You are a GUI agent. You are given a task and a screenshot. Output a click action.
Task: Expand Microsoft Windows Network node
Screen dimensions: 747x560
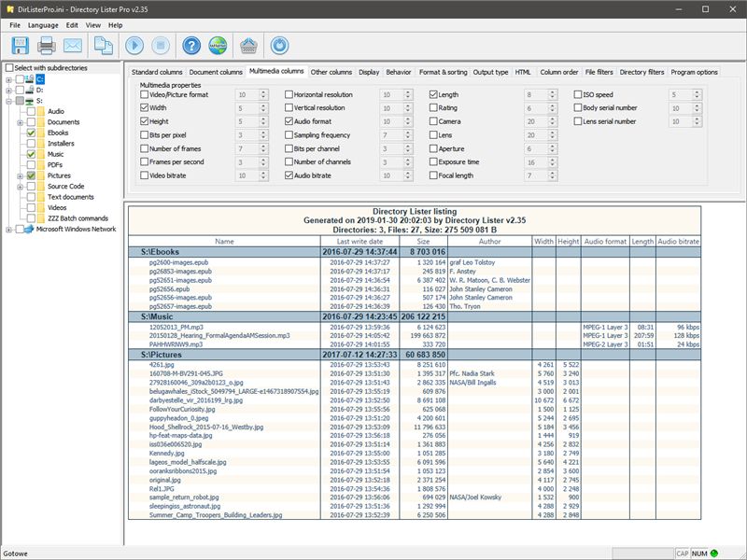tap(8, 230)
